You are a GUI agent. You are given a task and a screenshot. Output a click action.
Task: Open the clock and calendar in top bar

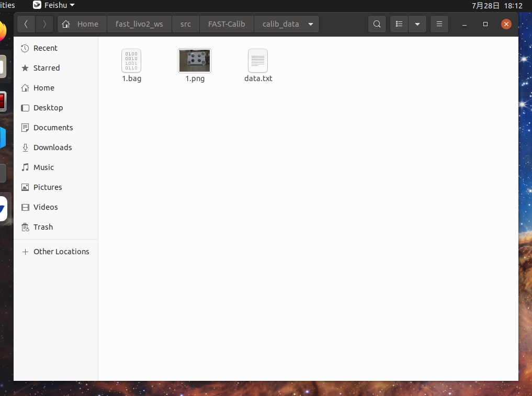[497, 6]
